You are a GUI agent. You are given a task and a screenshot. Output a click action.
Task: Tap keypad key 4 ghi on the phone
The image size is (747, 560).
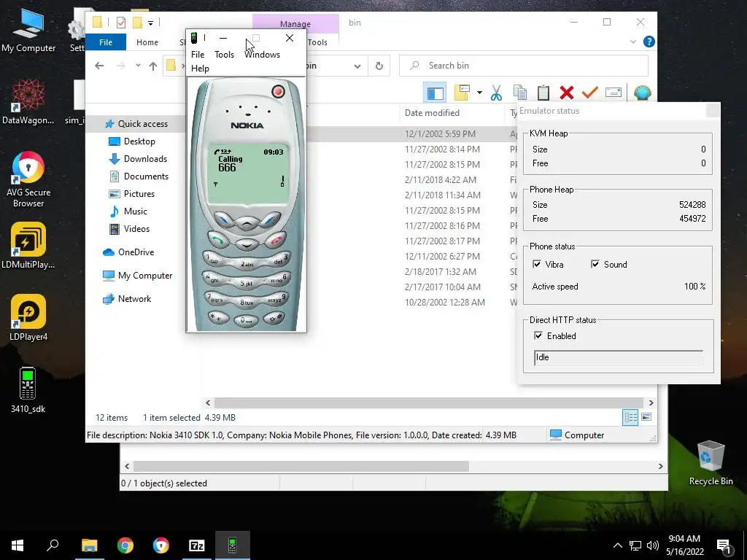[215, 279]
